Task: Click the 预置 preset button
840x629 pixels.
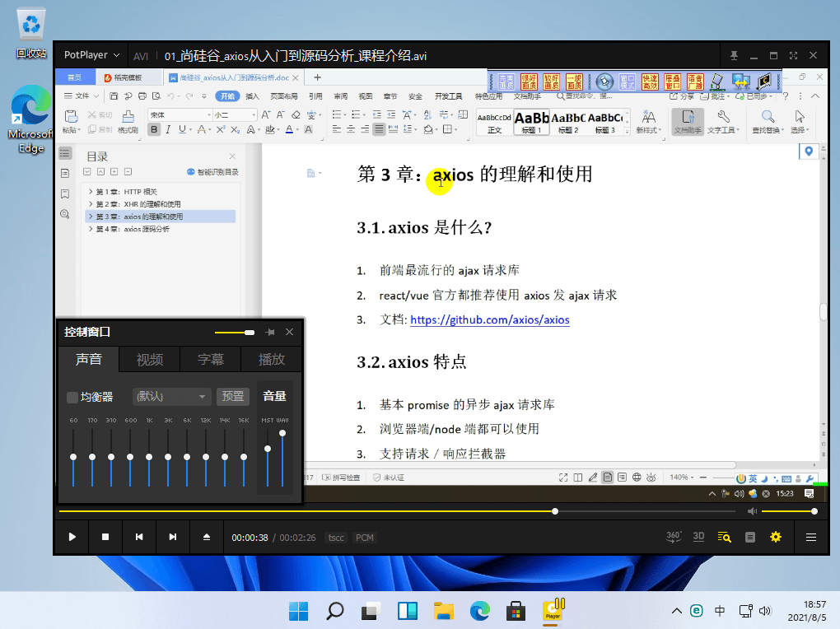Action: 233,397
